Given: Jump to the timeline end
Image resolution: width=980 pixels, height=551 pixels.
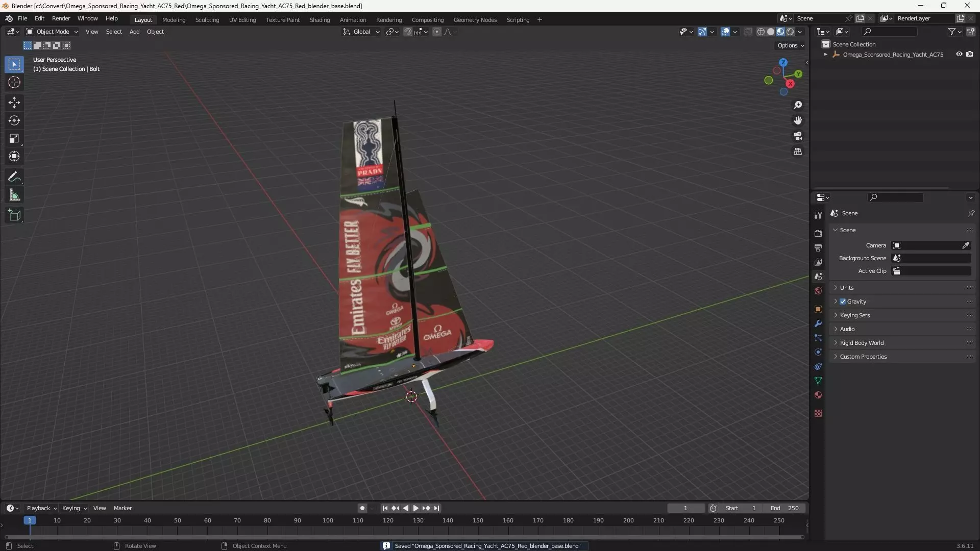Looking at the screenshot, I should 436,508.
